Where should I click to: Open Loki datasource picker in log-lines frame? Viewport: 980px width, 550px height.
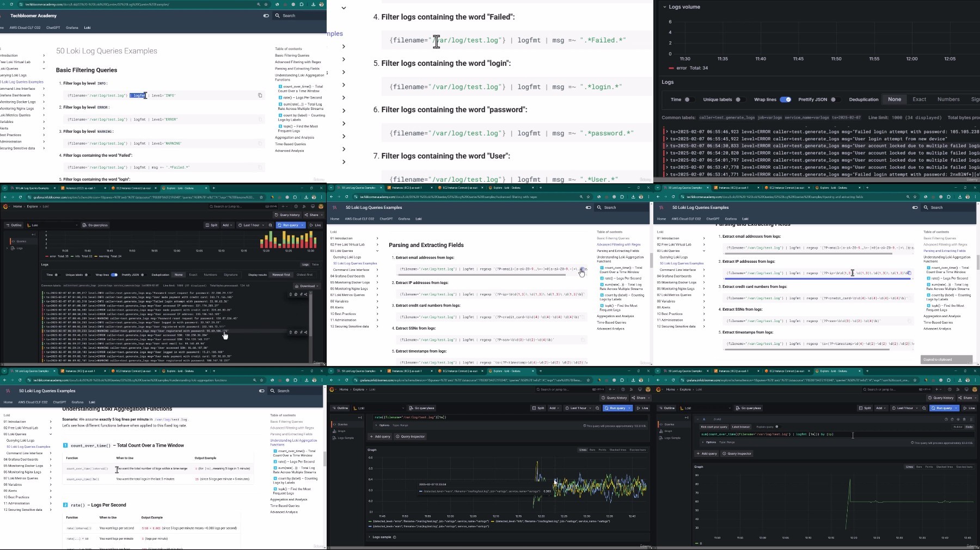tap(52, 225)
